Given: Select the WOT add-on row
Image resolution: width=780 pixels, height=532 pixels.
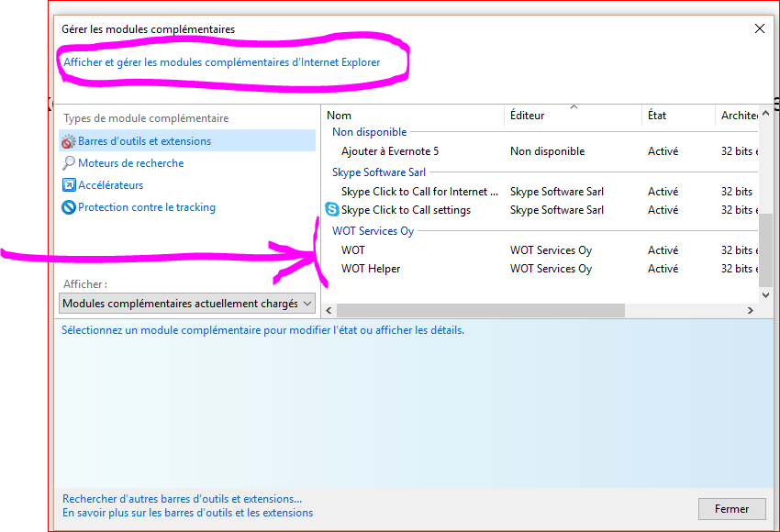Looking at the screenshot, I should pyautogui.click(x=541, y=250).
